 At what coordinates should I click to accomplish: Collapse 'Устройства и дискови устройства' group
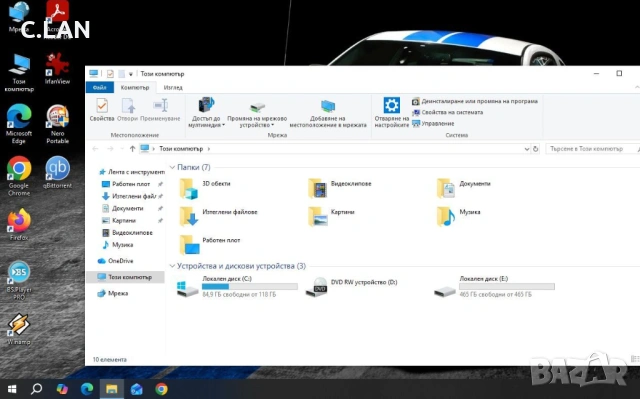[172, 266]
